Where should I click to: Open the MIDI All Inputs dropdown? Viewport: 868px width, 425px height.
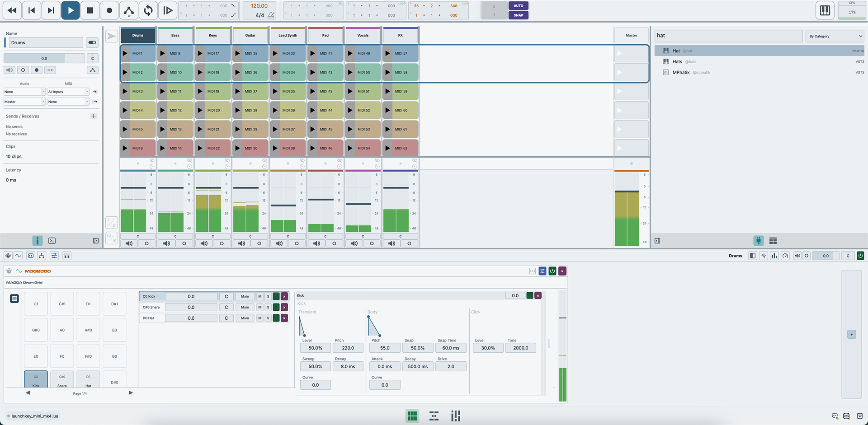68,92
